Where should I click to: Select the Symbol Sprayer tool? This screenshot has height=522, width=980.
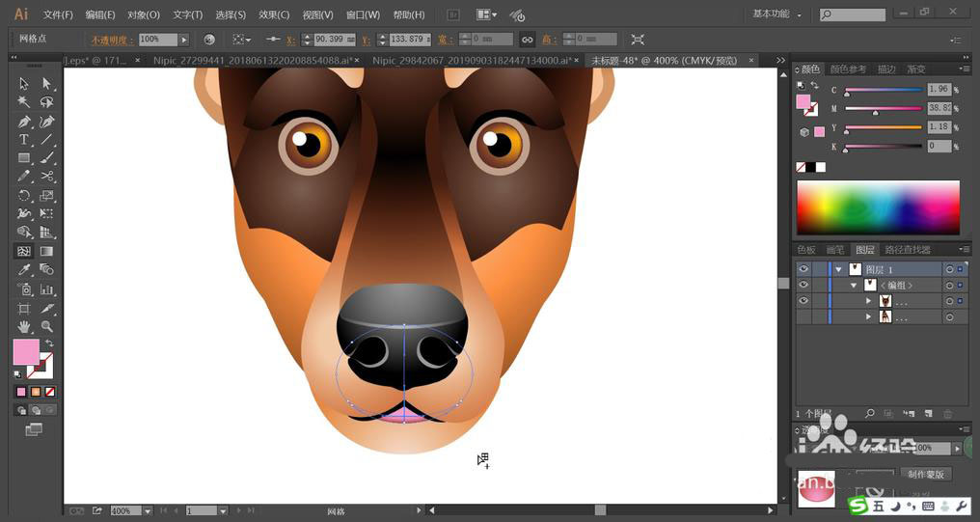point(24,289)
